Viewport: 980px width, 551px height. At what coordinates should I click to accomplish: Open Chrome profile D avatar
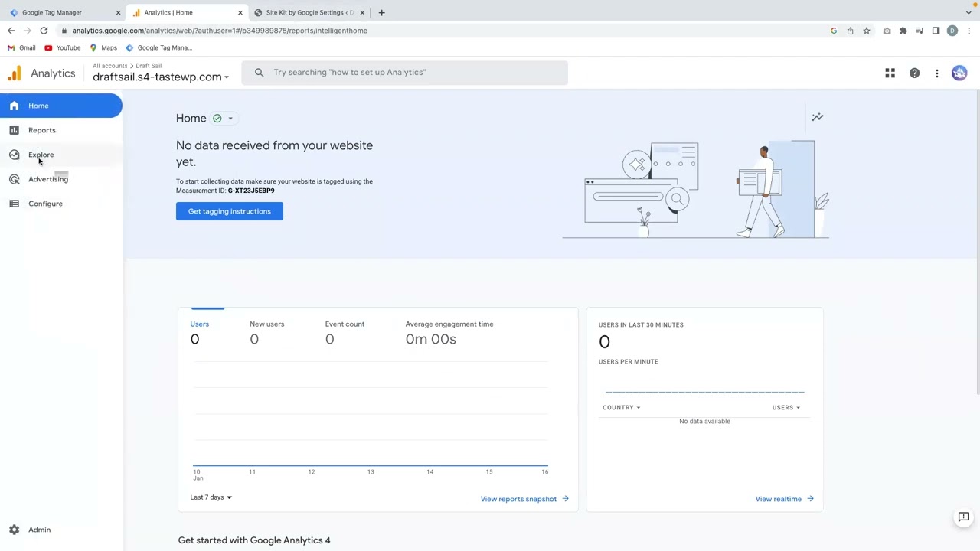952,31
